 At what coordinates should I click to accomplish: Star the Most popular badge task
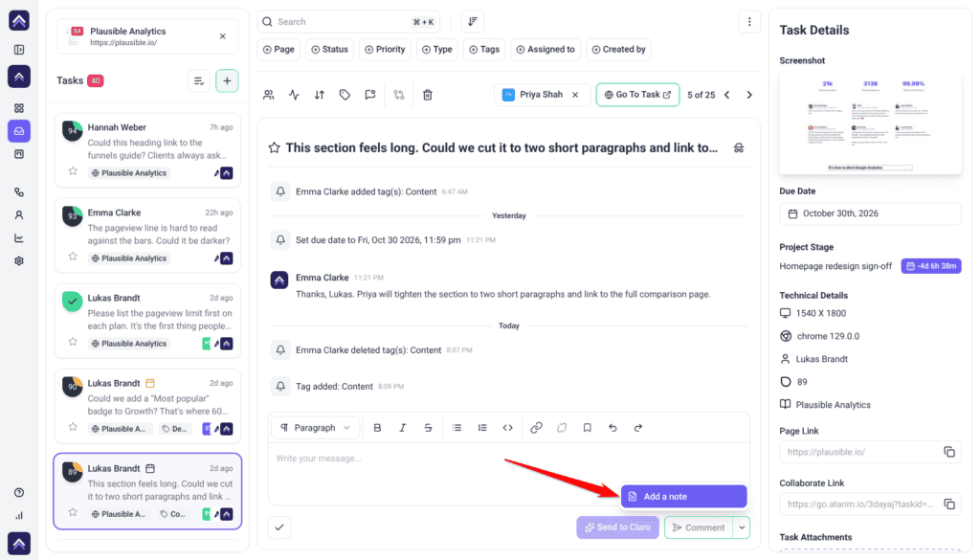(73, 427)
